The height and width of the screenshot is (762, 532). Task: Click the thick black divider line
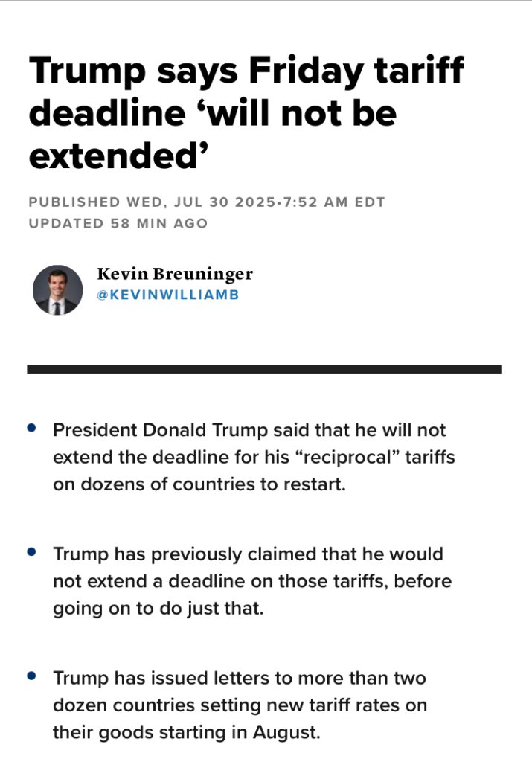[x=264, y=369]
